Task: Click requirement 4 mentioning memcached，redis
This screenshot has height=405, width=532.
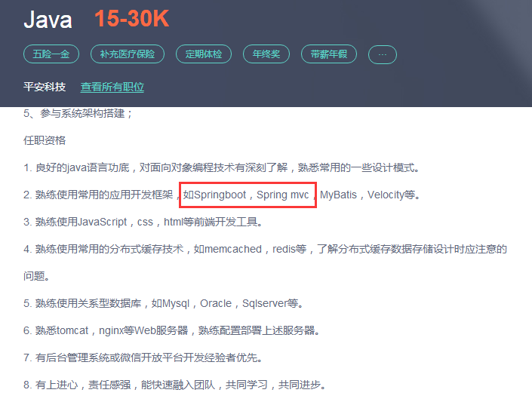Action: click(265, 250)
